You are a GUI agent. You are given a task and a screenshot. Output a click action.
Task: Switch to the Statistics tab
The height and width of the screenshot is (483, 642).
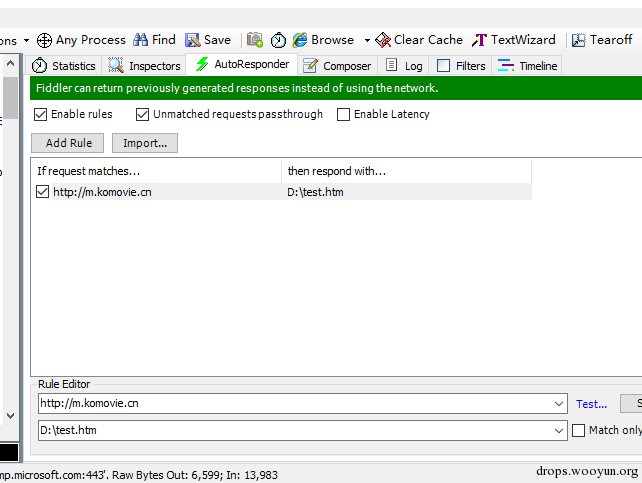coord(63,65)
